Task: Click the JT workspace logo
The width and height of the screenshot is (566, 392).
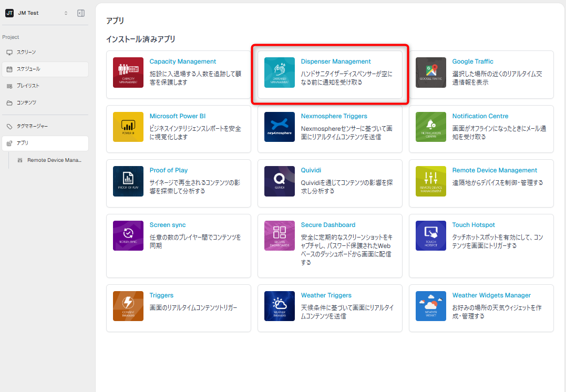Action: (x=9, y=13)
